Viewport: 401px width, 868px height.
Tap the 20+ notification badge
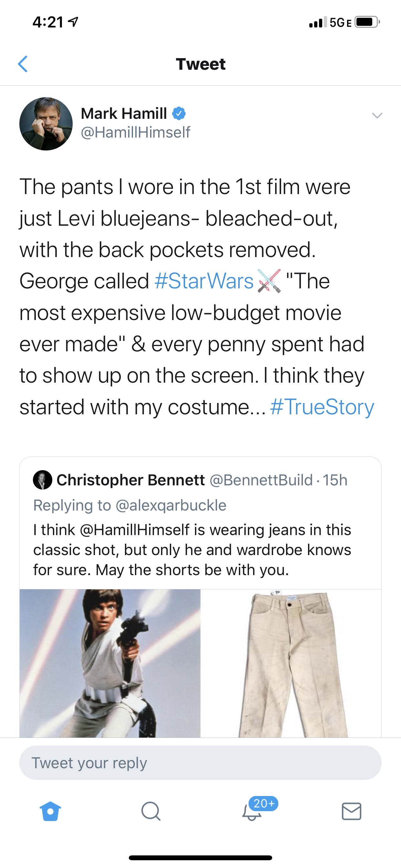(x=263, y=803)
